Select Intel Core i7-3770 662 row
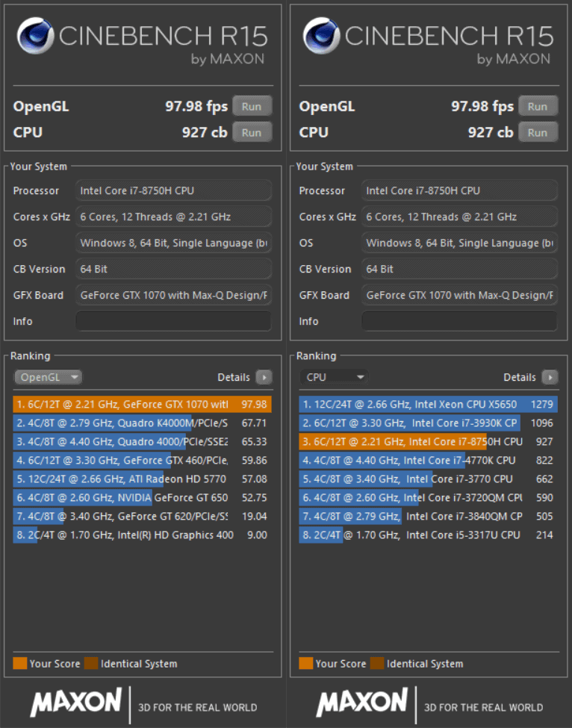Screen dimensions: 572x728 coord(428,479)
